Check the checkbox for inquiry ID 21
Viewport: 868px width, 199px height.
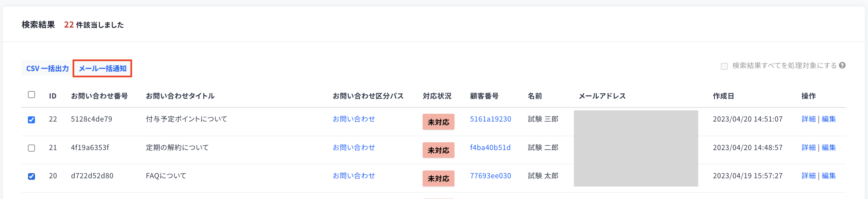[x=31, y=148]
